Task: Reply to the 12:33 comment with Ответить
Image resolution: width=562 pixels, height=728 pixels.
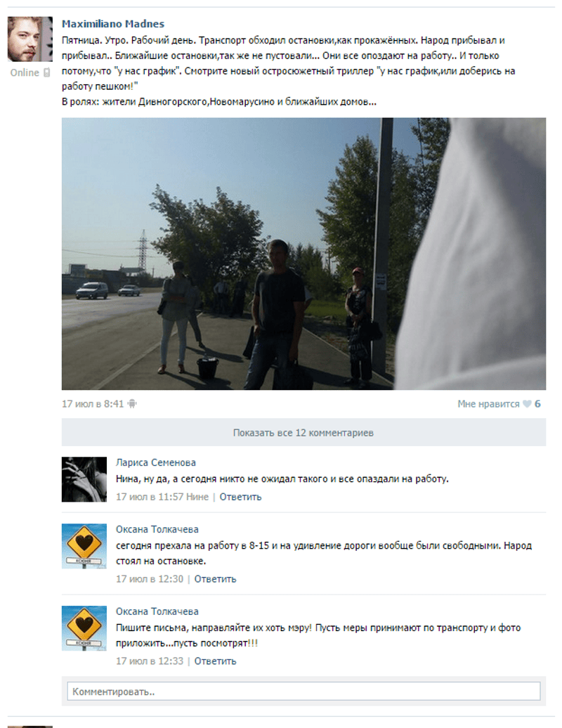Action: click(x=216, y=661)
